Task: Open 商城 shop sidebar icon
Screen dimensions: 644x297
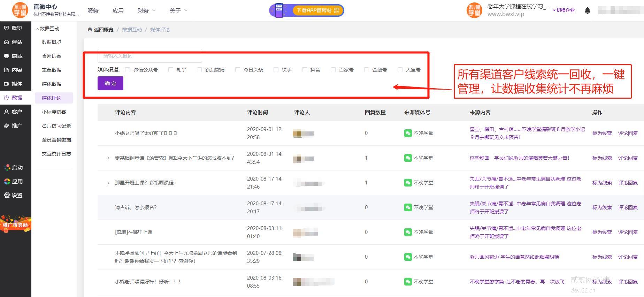Action: pyautogui.click(x=7, y=56)
